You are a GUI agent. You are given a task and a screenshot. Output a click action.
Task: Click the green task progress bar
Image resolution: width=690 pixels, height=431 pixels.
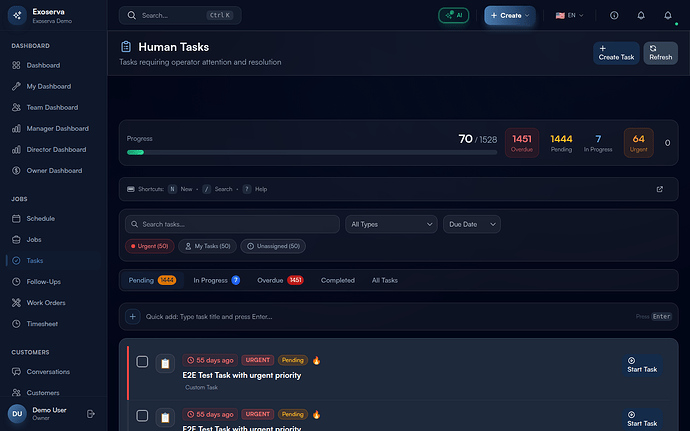(x=135, y=153)
